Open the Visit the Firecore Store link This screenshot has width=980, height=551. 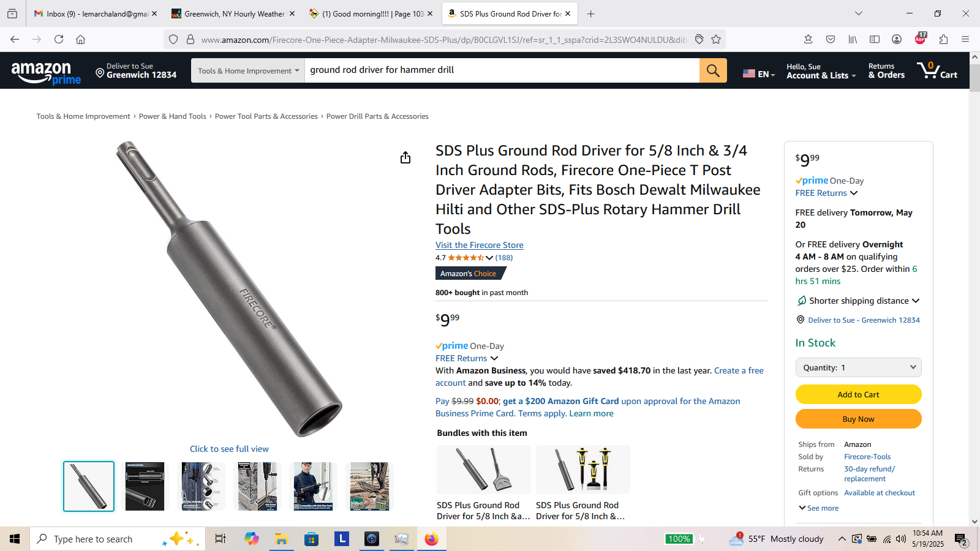click(x=480, y=245)
